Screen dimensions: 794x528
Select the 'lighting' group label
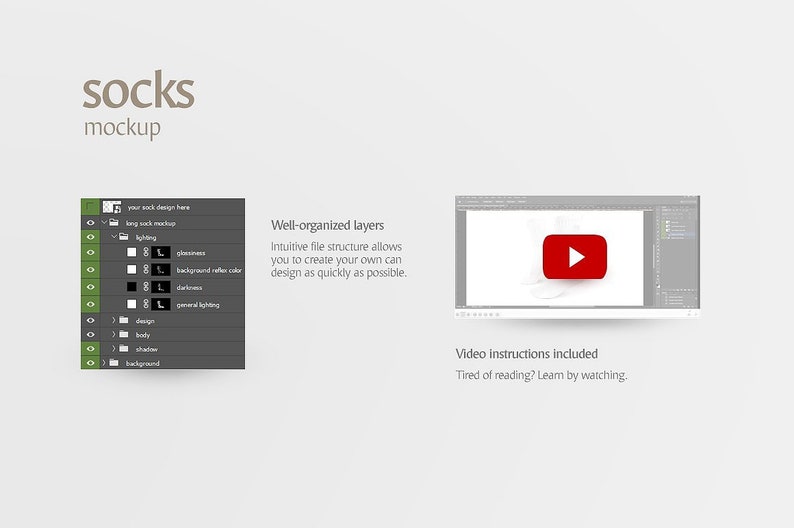point(146,237)
